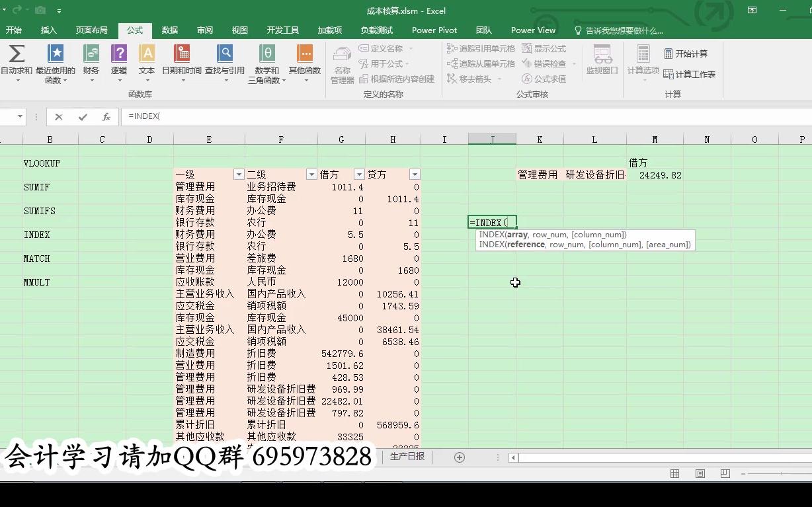The height and width of the screenshot is (507, 812).
Task: Open the Name Manager (名称管理器)
Action: point(341,63)
